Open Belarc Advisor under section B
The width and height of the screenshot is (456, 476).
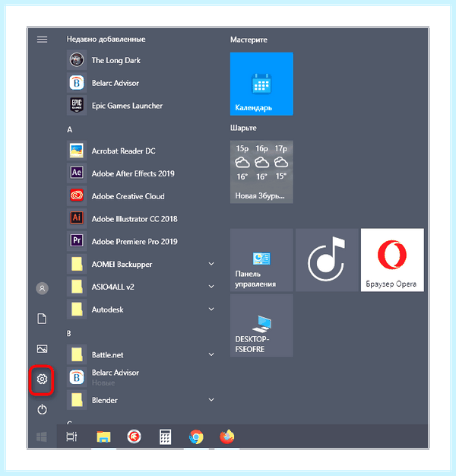click(141, 377)
